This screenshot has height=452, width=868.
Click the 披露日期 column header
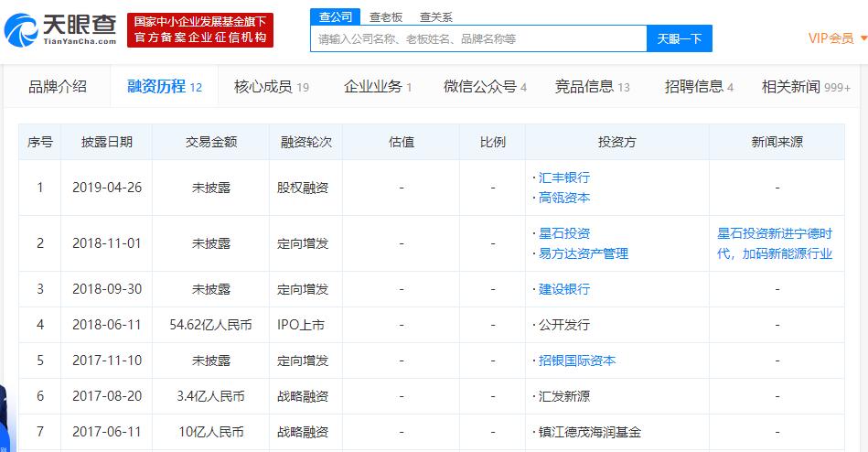click(107, 143)
